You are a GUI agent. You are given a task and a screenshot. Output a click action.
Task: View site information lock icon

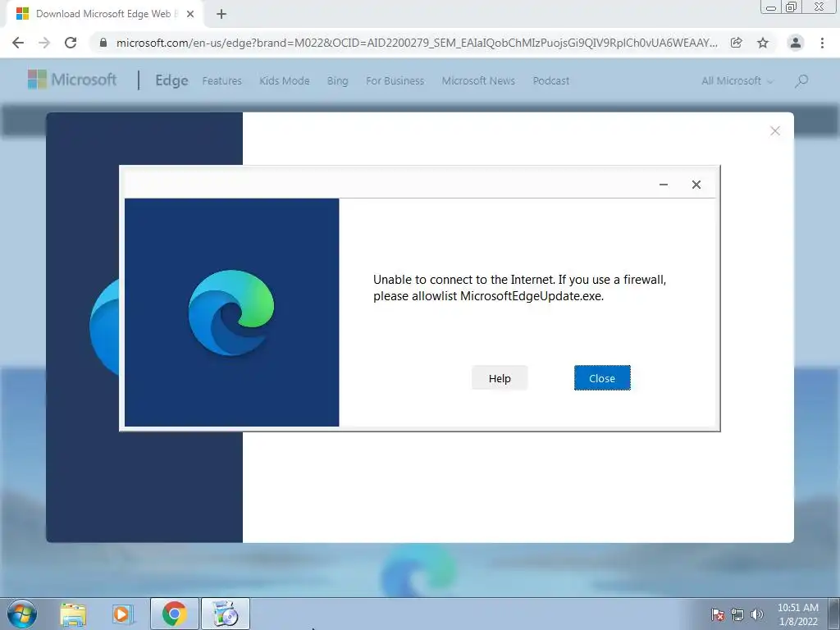(103, 43)
